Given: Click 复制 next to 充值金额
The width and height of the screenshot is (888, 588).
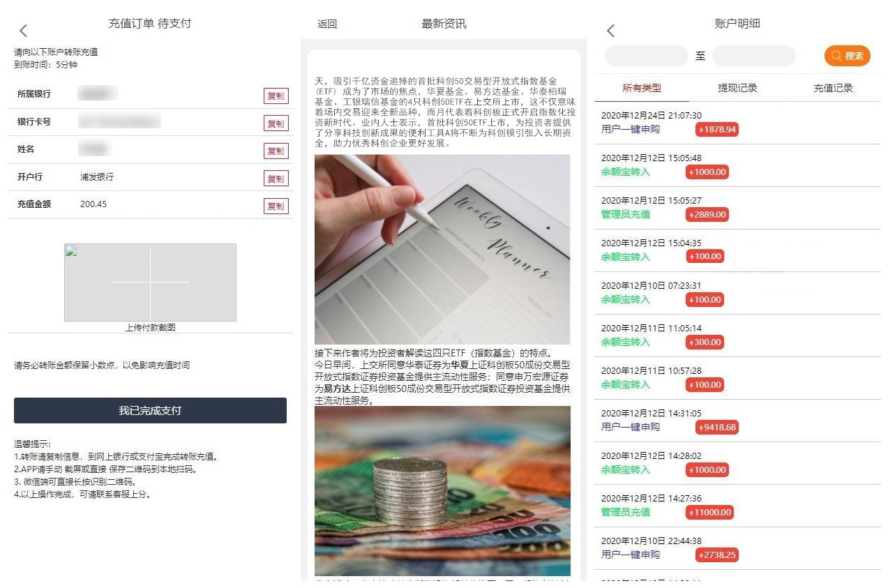Looking at the screenshot, I should tap(276, 206).
